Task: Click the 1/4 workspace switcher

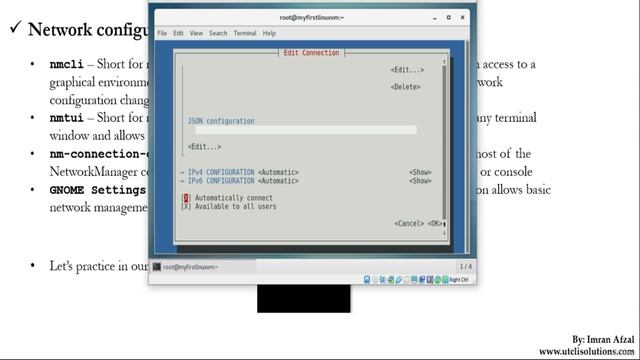Action: 465,267
